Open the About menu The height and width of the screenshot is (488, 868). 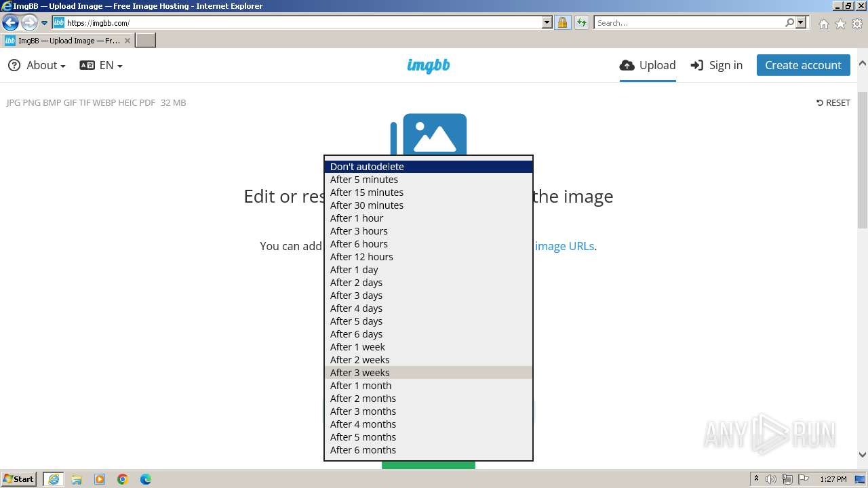[x=37, y=65]
